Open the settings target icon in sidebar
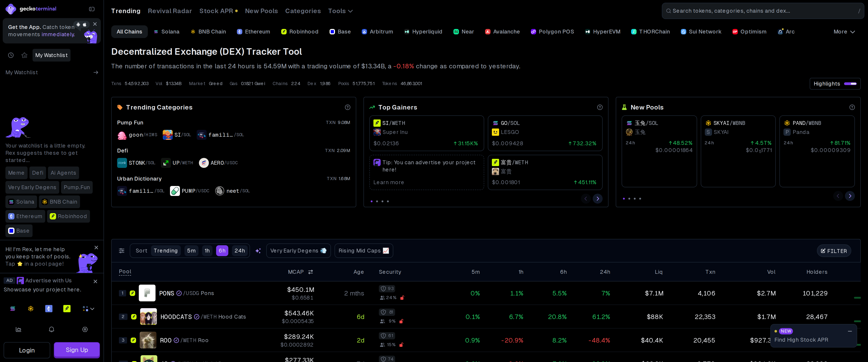Screen dimensions: 868x362 (85, 329)
